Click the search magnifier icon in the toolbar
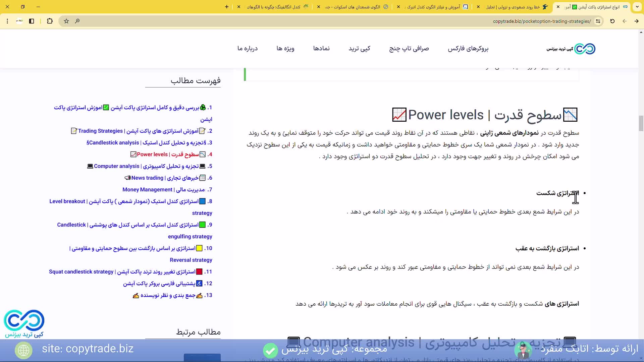 coord(77,21)
